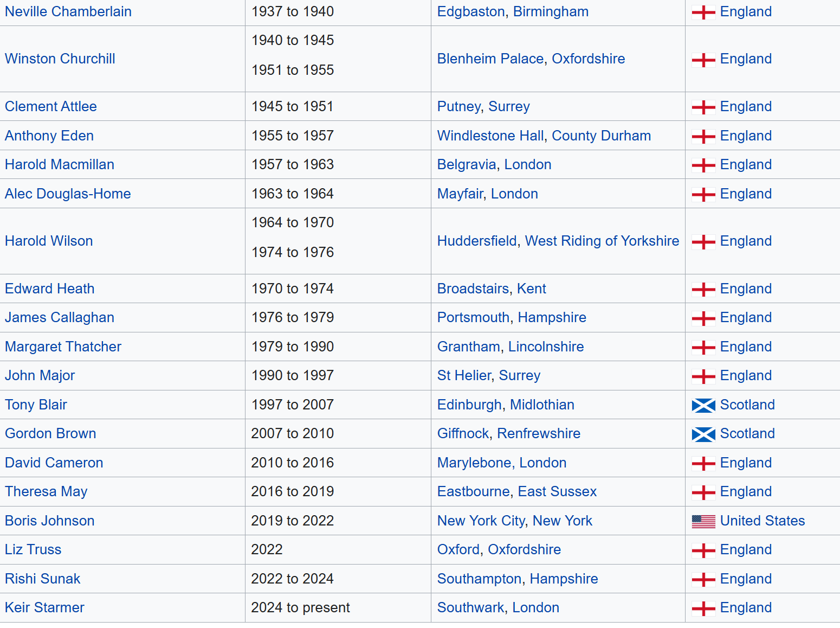Open the Theresa May link
The image size is (840, 628).
[46, 492]
